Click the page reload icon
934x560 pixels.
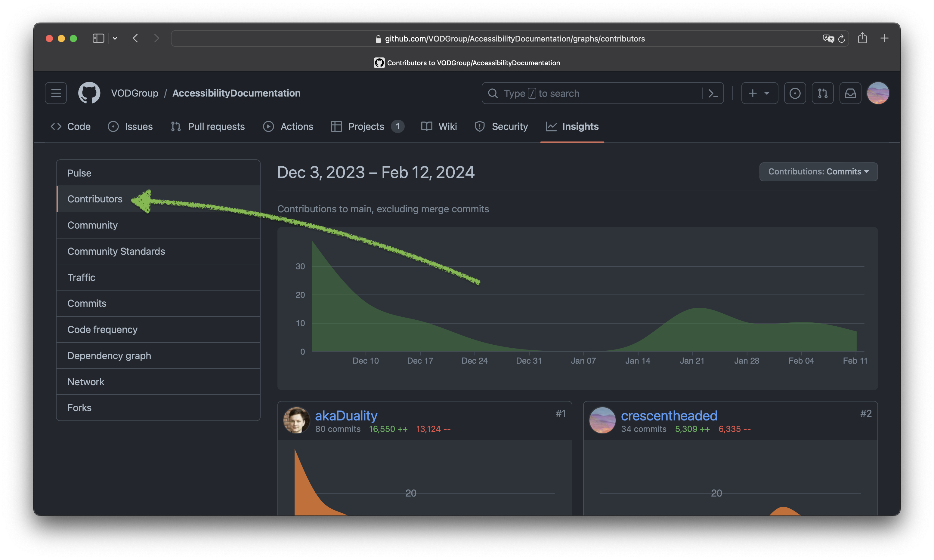point(842,39)
